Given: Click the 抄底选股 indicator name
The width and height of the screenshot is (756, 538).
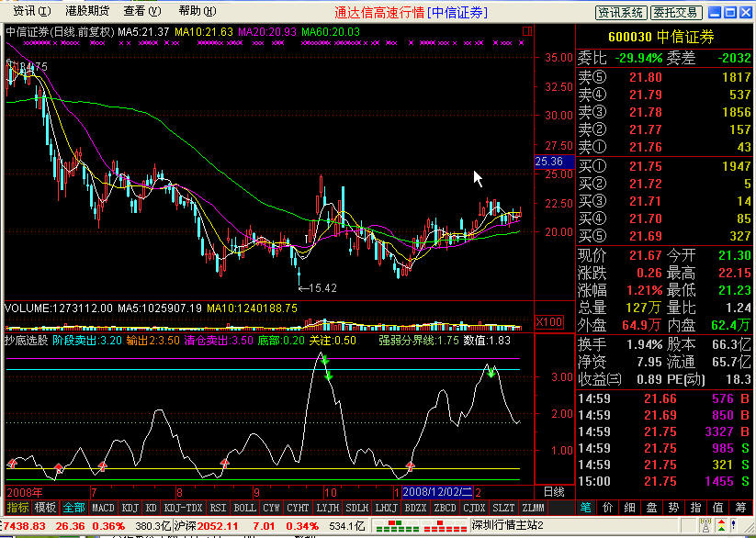Looking at the screenshot, I should click(x=26, y=341).
